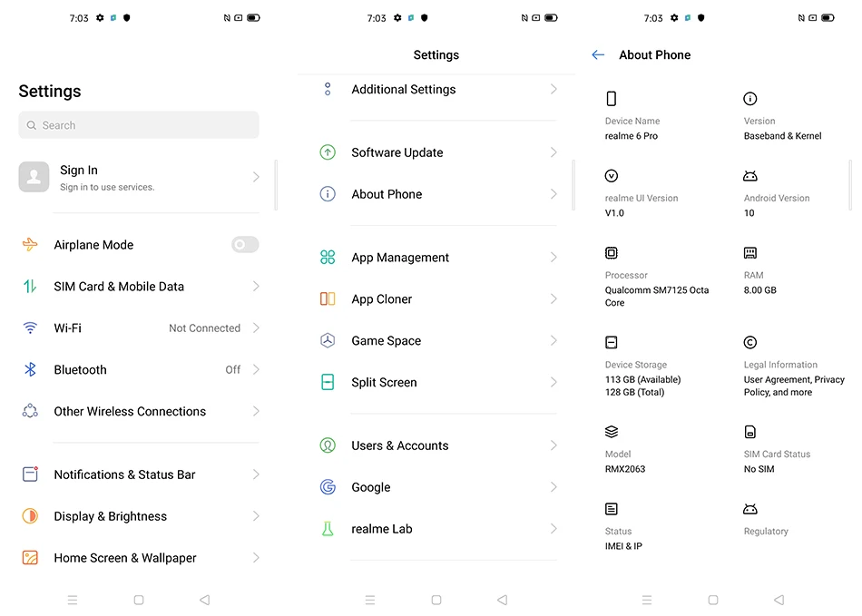Viewport: 862px width, 616px height.
Task: Tap the RAM memory icon
Action: (x=749, y=253)
